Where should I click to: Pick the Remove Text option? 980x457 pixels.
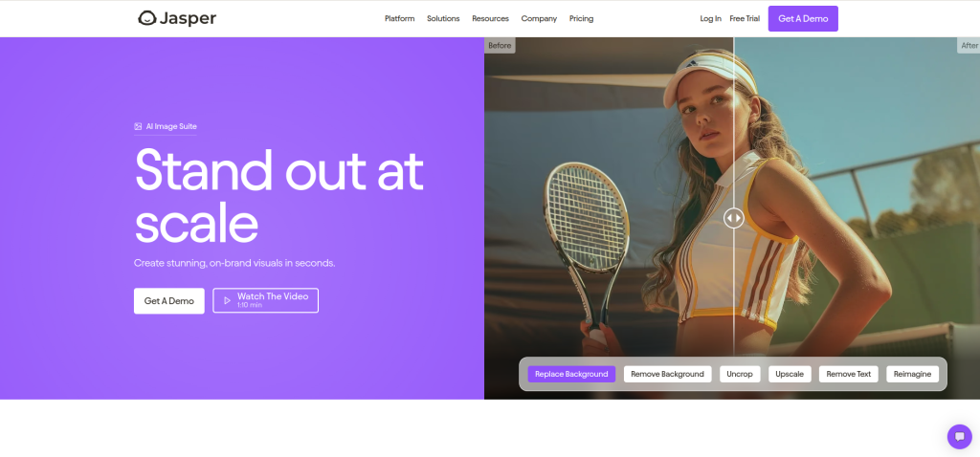[x=849, y=374]
